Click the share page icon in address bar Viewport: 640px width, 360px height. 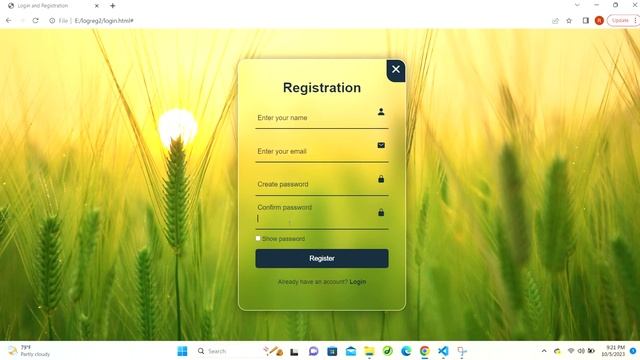coord(555,20)
